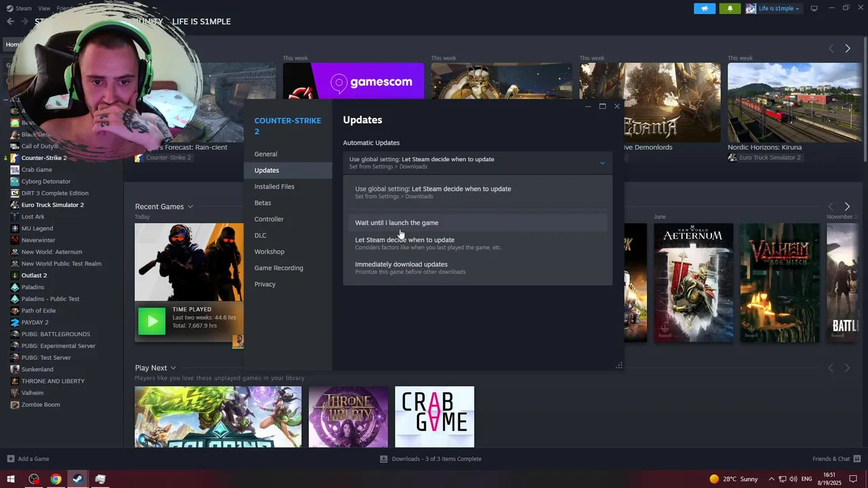The width and height of the screenshot is (868, 488).
Task: Click PAYDAY 2 icon in library
Action: pyautogui.click(x=15, y=323)
